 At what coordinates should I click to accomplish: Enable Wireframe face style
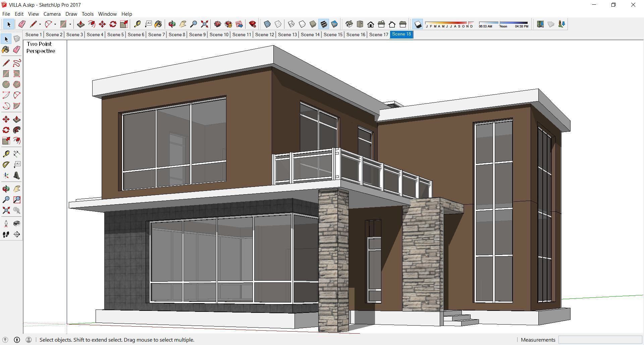pyautogui.click(x=291, y=24)
